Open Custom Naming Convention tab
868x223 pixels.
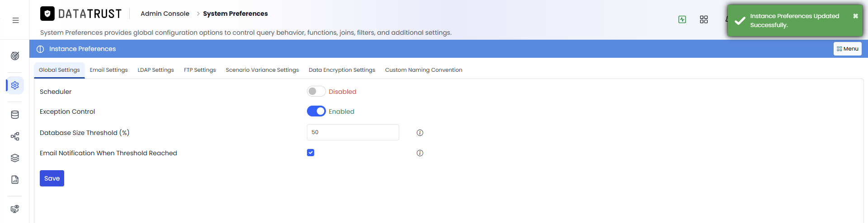(424, 70)
